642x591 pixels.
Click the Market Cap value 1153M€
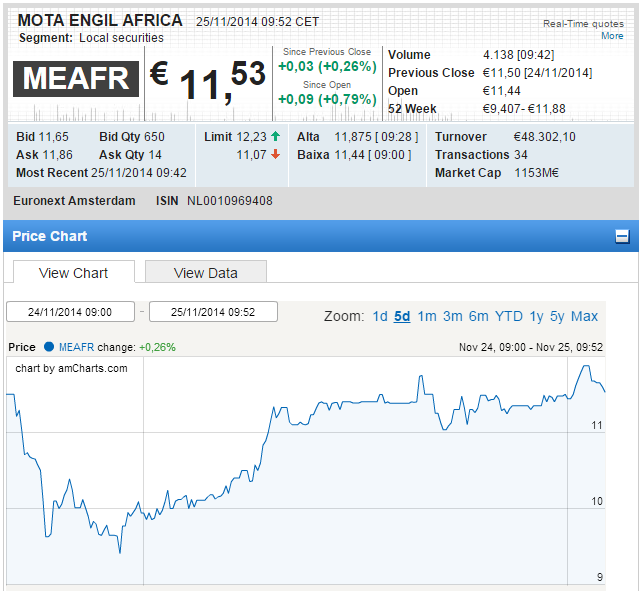point(536,173)
